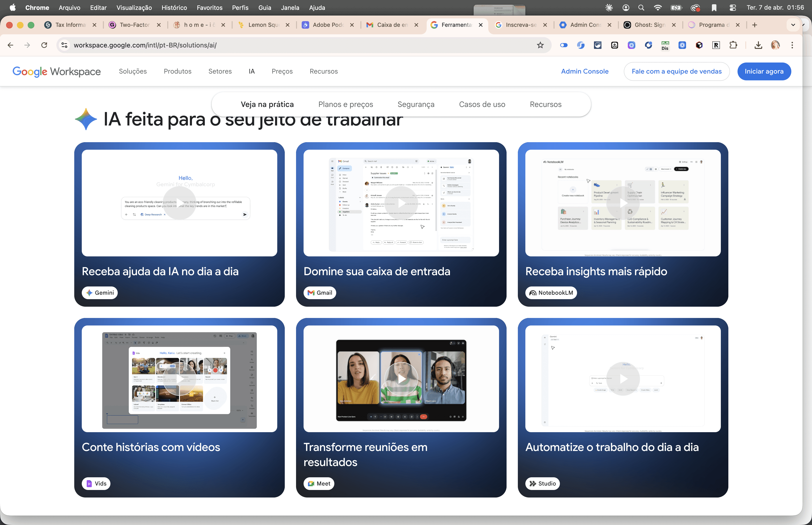Click the reload page icon
Screen dimensions: 812x525
pyautogui.click(x=44, y=45)
